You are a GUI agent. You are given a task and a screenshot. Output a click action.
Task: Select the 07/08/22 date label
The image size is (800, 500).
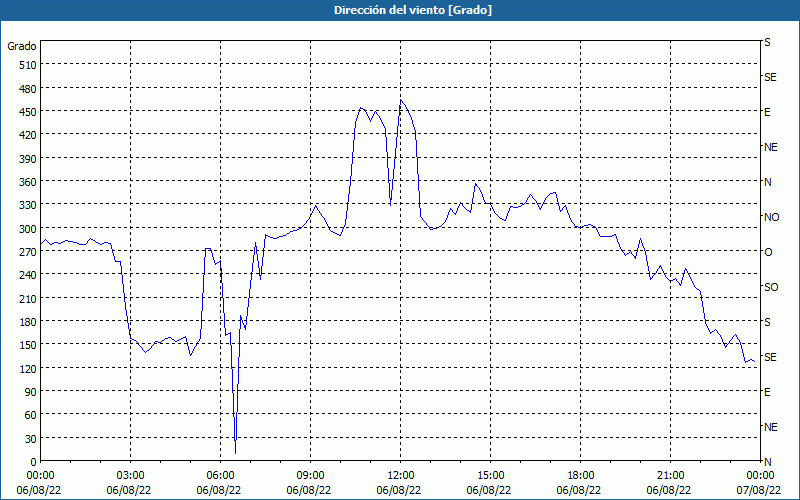[760, 490]
